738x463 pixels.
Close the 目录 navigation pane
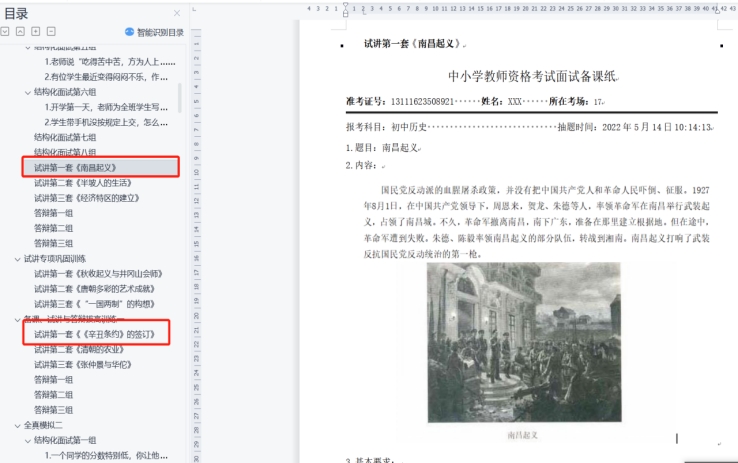177,13
